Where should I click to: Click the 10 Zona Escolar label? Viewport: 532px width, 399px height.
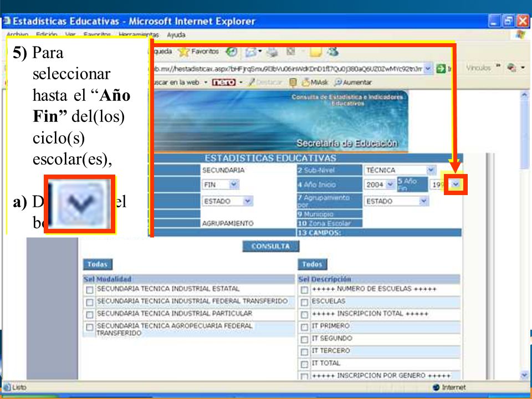324,223
